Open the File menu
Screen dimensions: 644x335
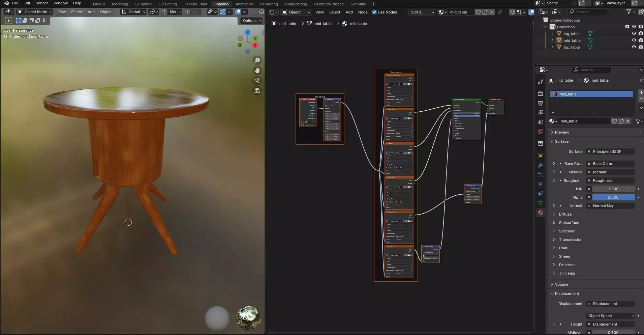pos(15,3)
